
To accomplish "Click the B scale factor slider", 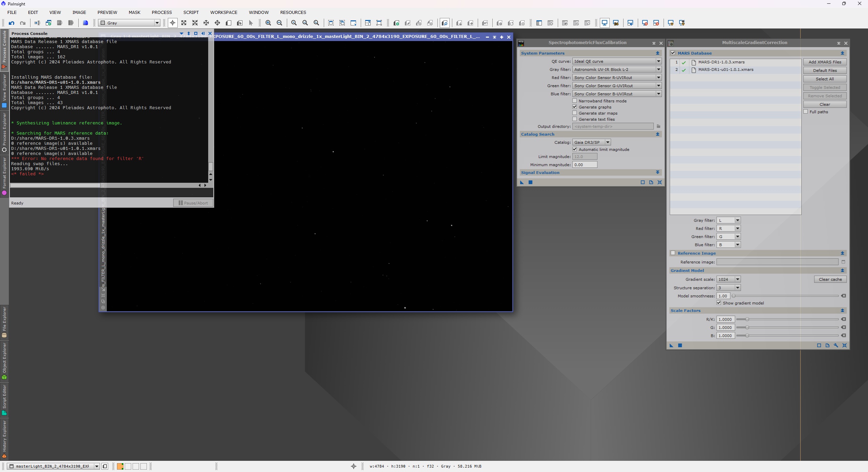I will pos(788,336).
